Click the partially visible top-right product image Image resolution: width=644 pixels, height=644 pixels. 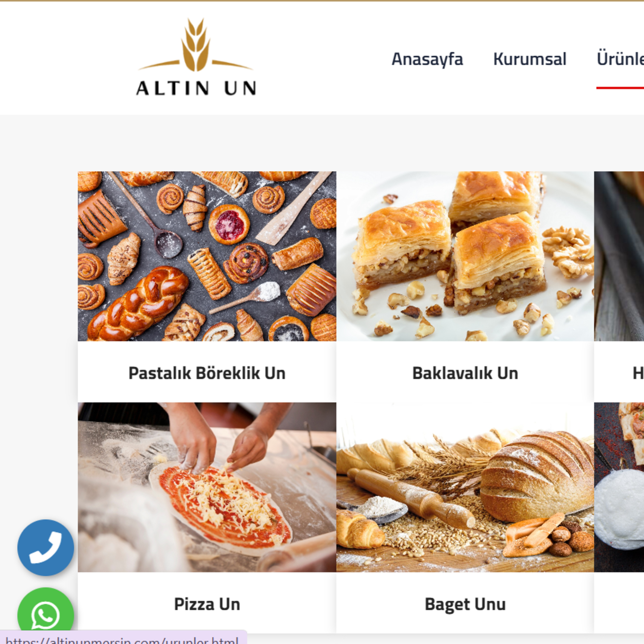pyautogui.click(x=619, y=256)
